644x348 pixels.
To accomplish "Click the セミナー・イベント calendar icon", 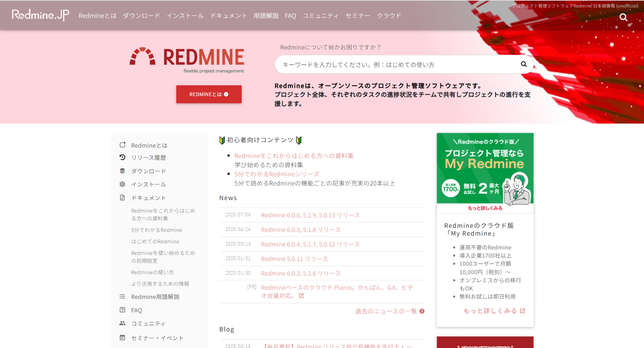I will point(122,338).
